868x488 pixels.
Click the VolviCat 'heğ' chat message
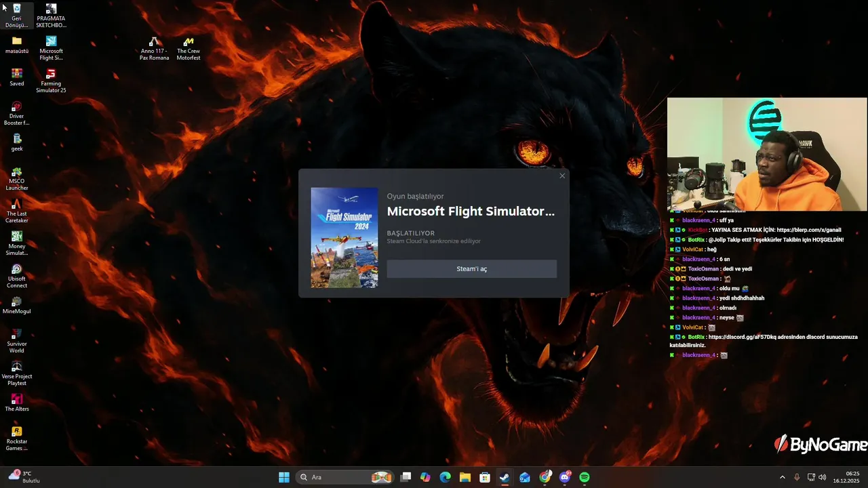tap(693, 249)
